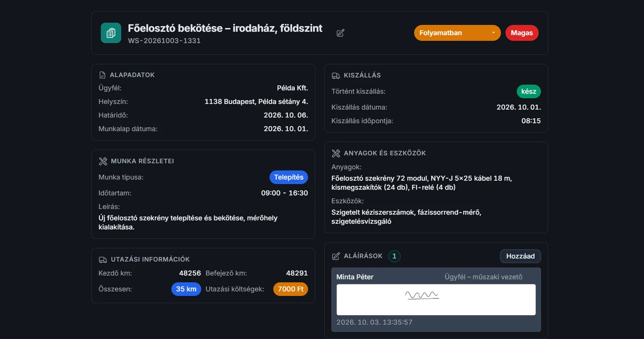Open the Folyamatban status dropdown
Image resolution: width=644 pixels, height=339 pixels.
[457, 33]
